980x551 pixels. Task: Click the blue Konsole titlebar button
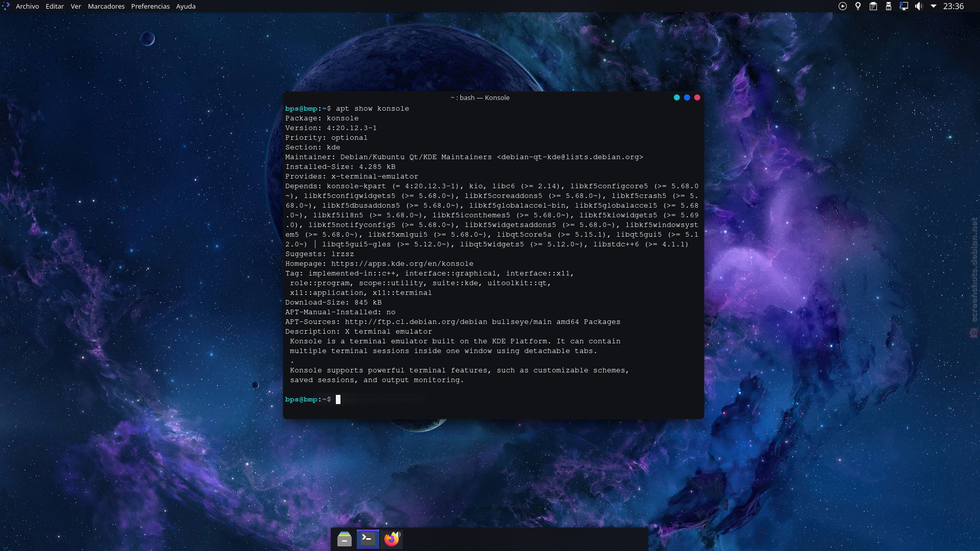pos(687,97)
